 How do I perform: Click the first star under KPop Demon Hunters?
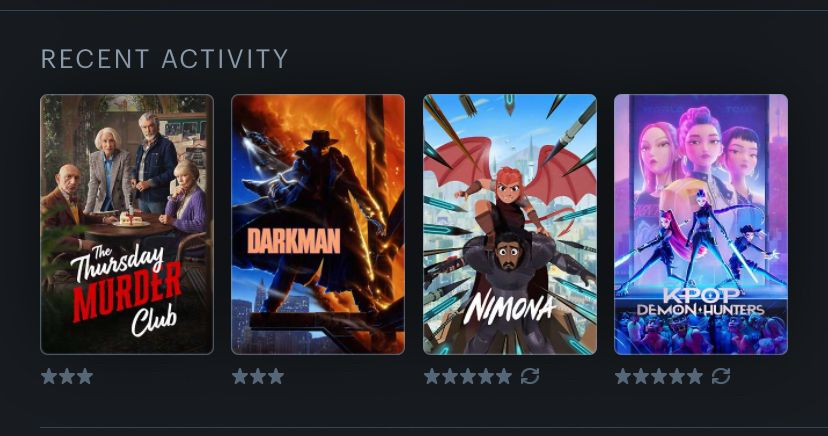(x=623, y=376)
